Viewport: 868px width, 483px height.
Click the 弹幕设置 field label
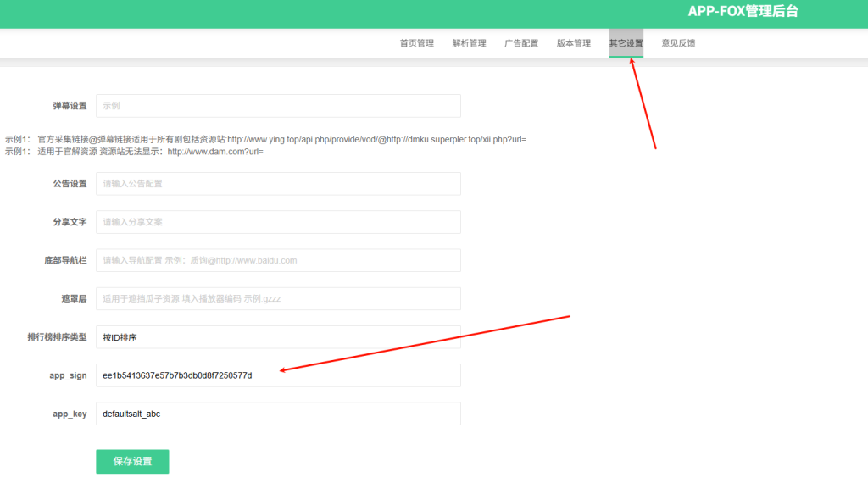(70, 106)
